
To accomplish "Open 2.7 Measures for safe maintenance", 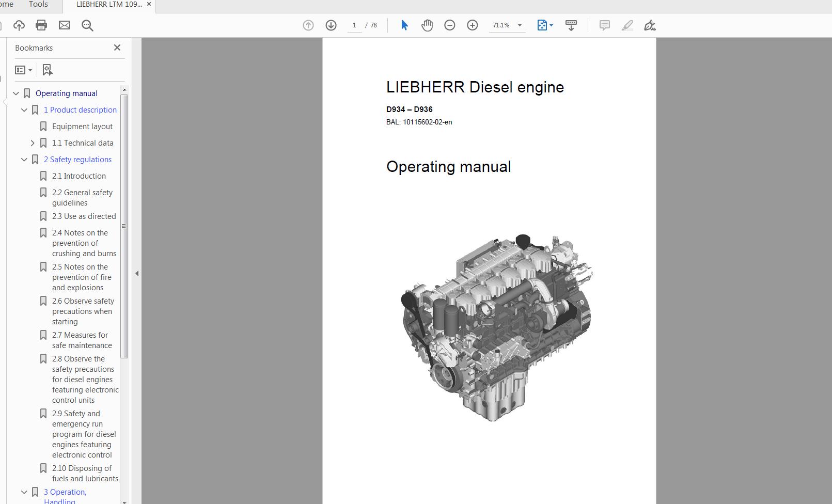I will (x=82, y=340).
